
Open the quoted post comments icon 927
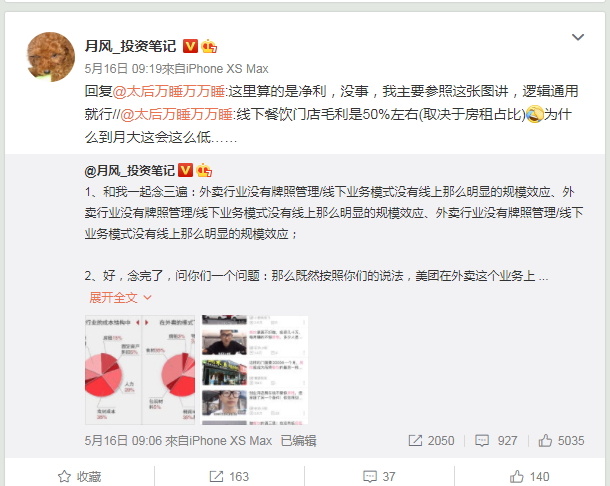[x=496, y=440]
